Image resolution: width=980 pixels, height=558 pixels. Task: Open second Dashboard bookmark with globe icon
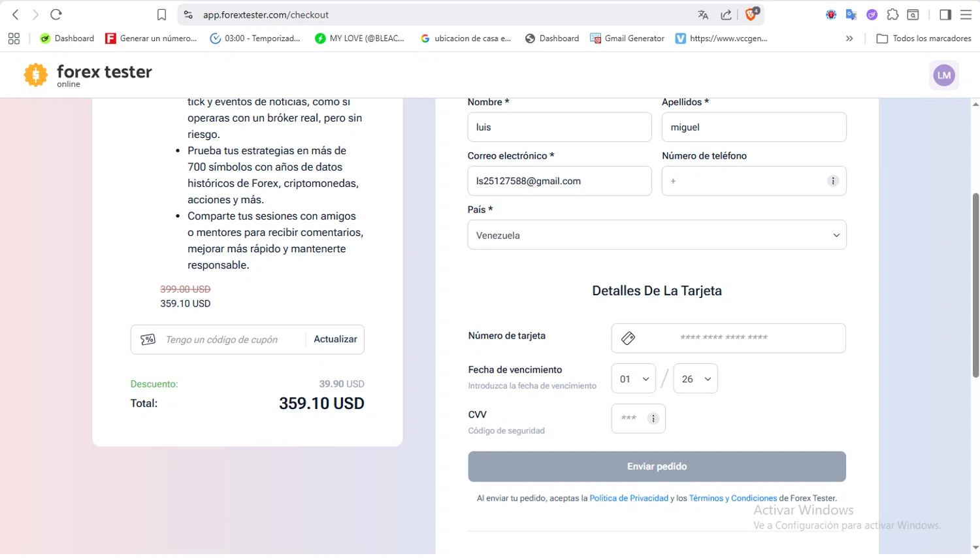point(552,39)
